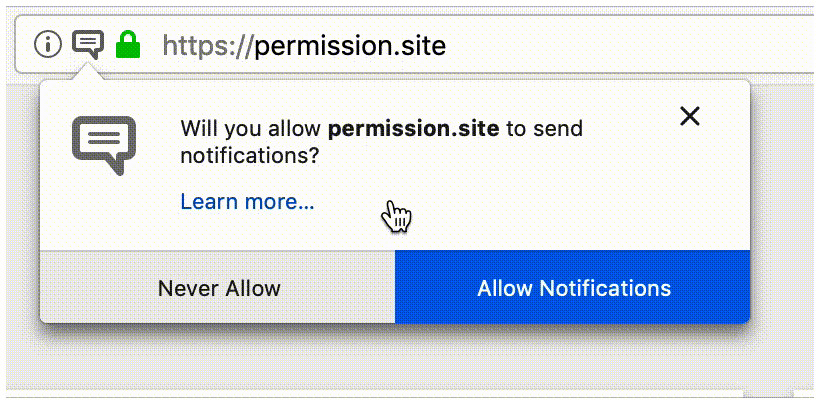Click the green padlock security icon
This screenshot has height=407, width=821.
(127, 44)
